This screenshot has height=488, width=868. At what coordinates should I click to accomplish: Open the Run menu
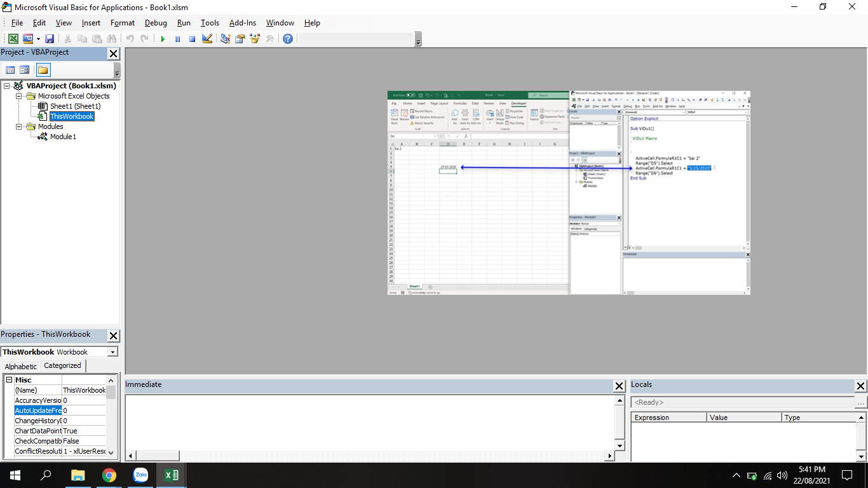click(184, 23)
